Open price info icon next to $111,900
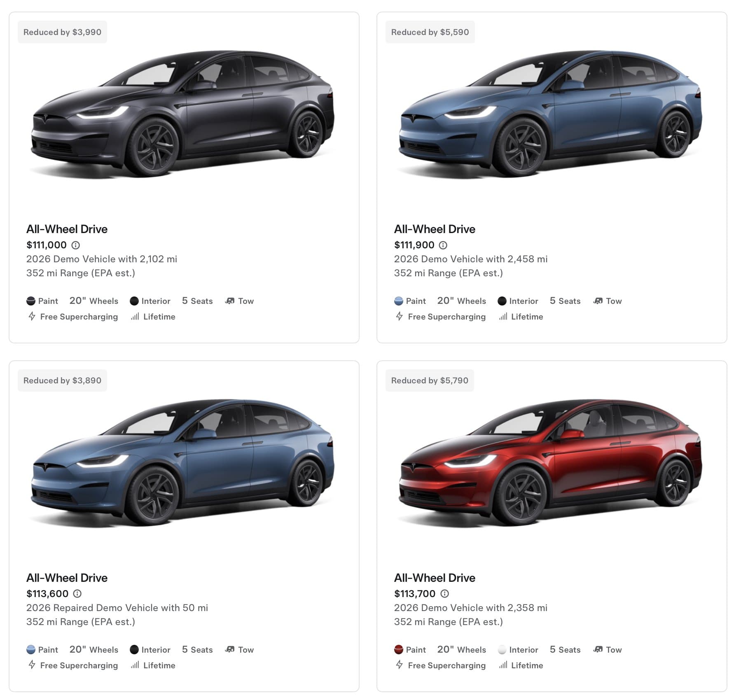Viewport: 734px width, 700px height. pos(443,245)
